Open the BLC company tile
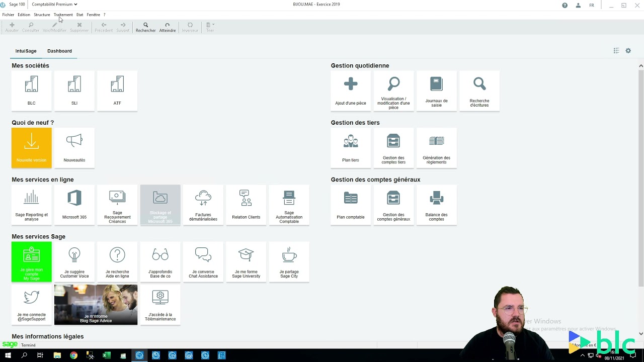The height and width of the screenshot is (362, 644). pos(31,90)
